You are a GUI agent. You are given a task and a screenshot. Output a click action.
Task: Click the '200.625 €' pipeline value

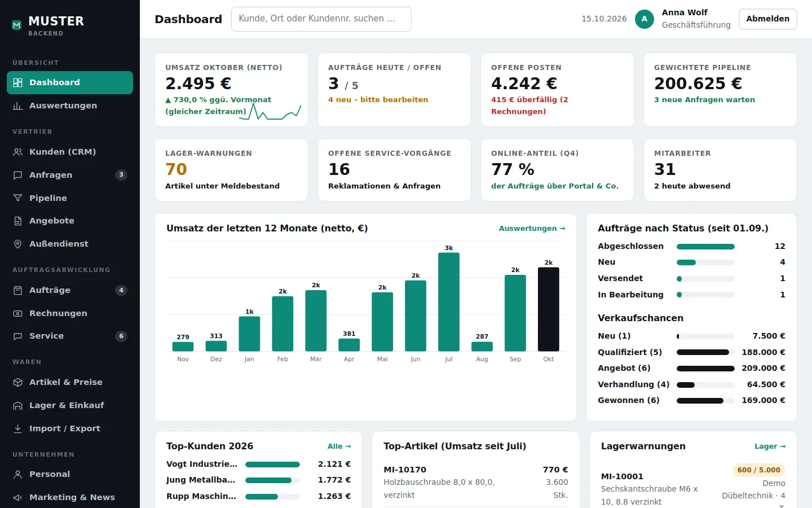698,84
